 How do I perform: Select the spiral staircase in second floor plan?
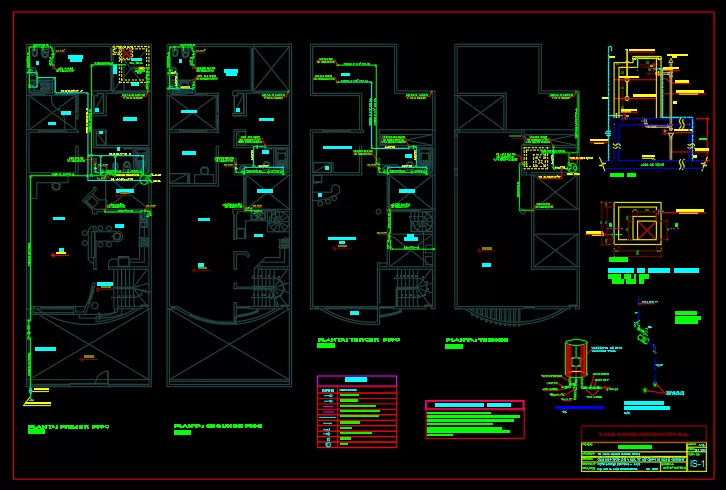pyautogui.click(x=279, y=221)
